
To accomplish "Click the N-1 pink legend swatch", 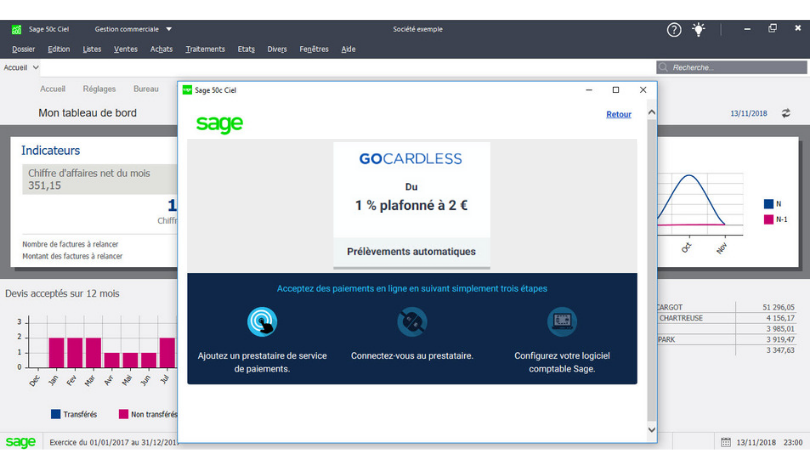I will (769, 220).
